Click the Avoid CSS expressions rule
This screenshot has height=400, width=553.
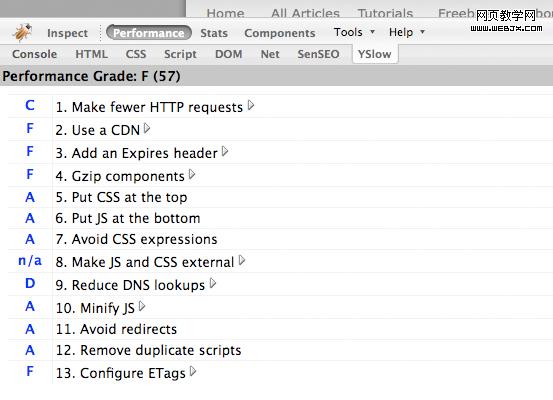tap(136, 239)
